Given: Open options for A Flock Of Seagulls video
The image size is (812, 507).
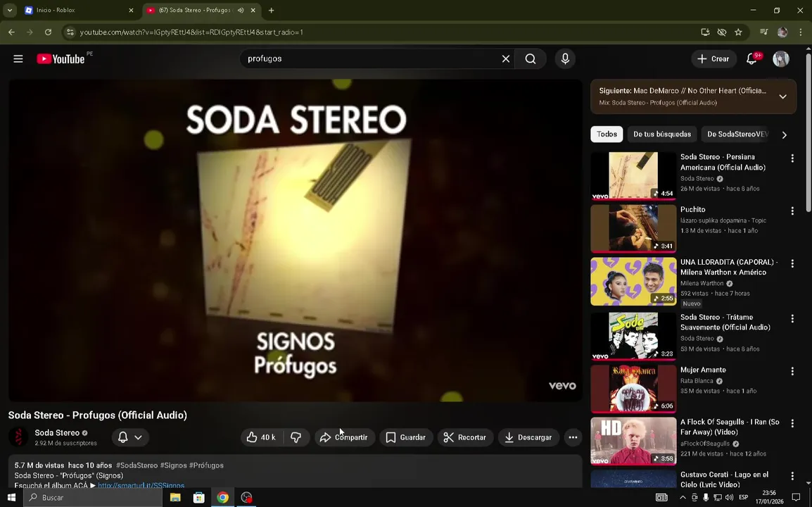Looking at the screenshot, I should [x=792, y=423].
